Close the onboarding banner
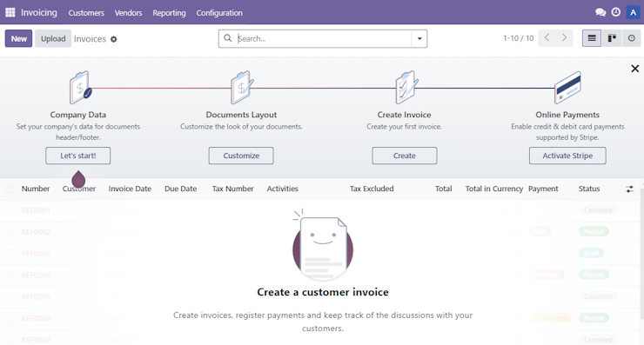Screen dimensions: 644x345 [x=635, y=69]
